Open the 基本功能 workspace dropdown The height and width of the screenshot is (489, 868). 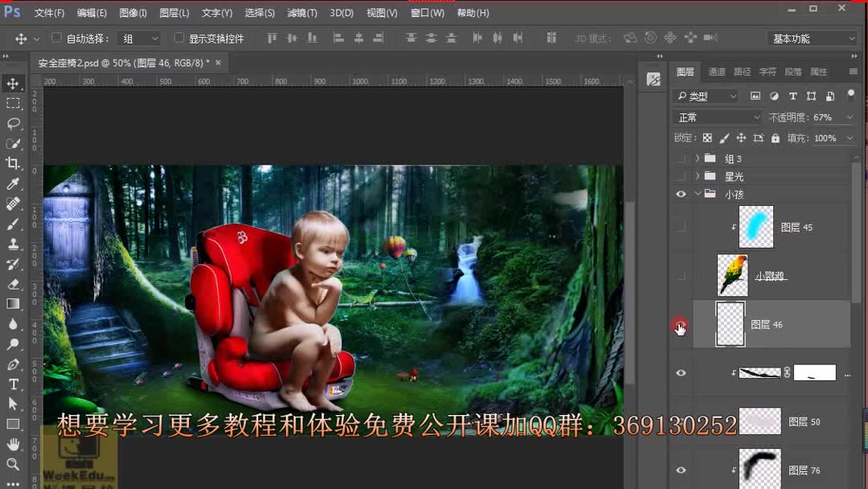coord(812,38)
